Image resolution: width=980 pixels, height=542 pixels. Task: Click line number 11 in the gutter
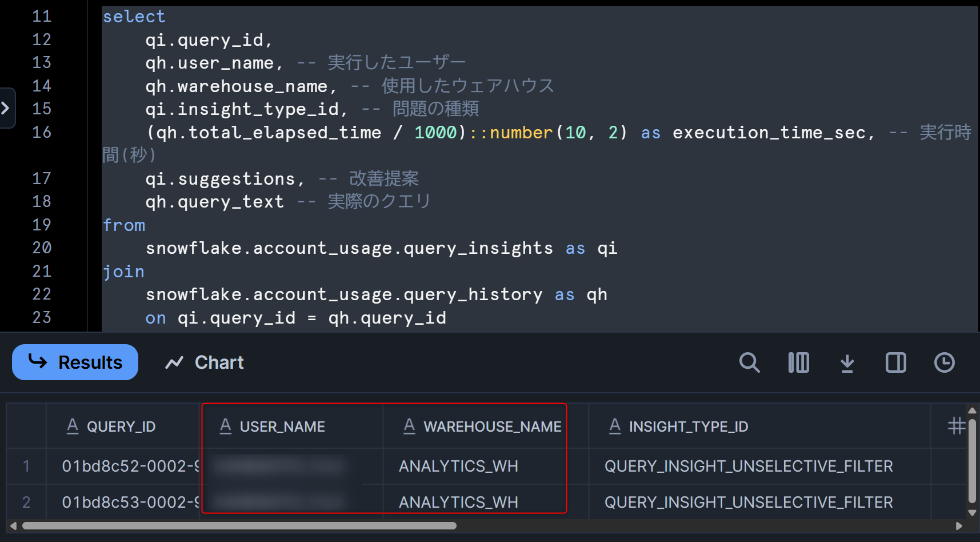pyautogui.click(x=42, y=16)
